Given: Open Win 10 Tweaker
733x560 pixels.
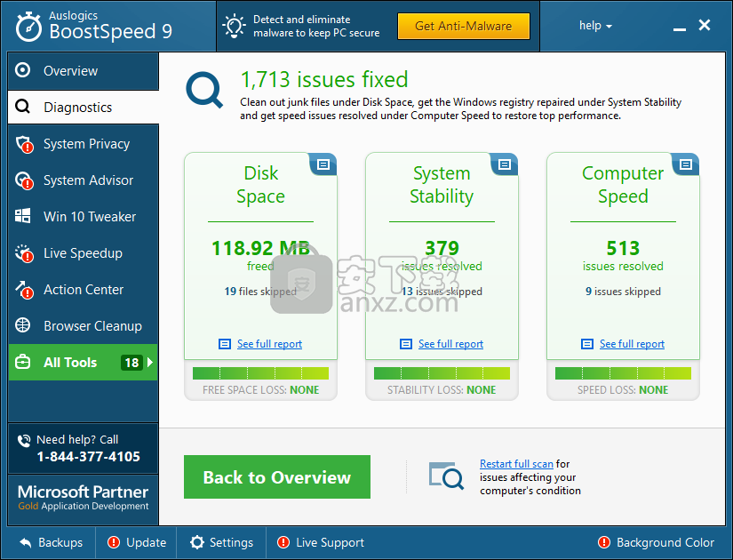Looking at the screenshot, I should point(84,217).
